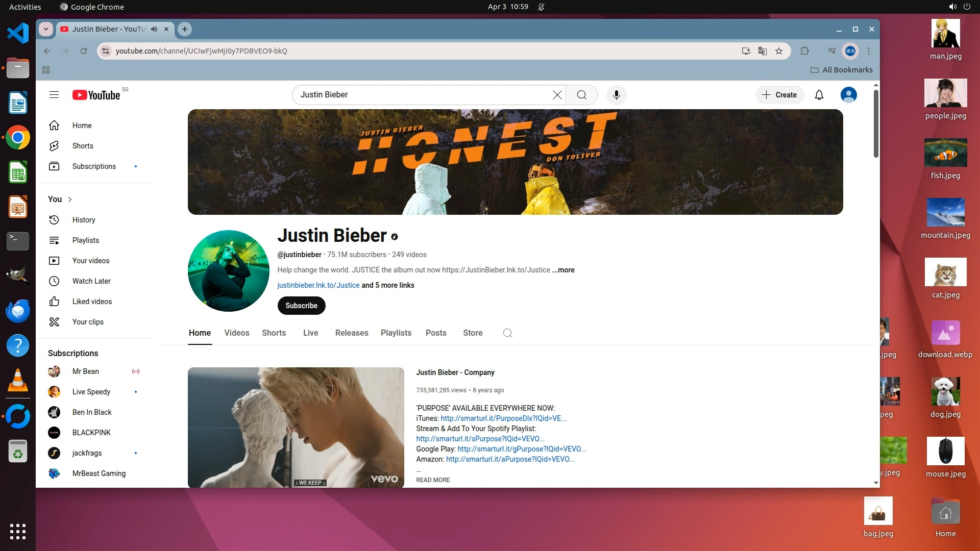Open Shorts in the sidebar
The image size is (980, 551).
82,146
